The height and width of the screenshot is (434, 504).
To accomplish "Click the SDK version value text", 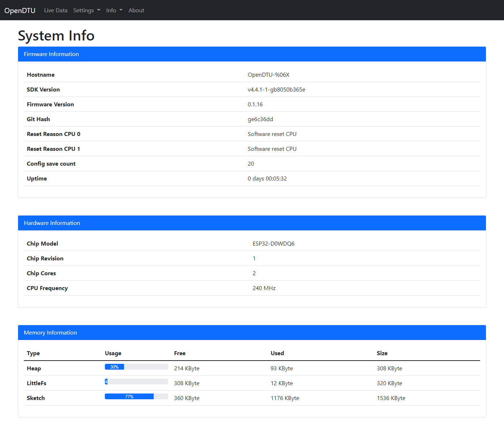I will click(276, 90).
